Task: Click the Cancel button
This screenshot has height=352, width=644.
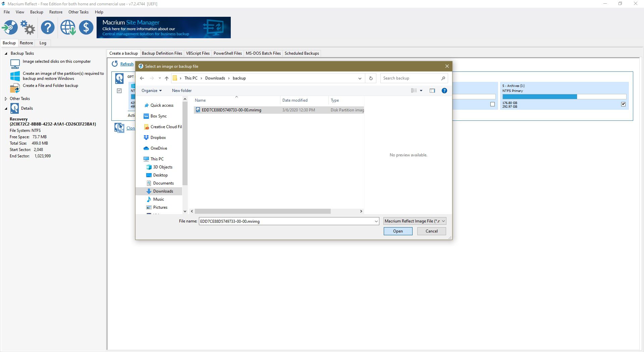Action: (x=431, y=231)
